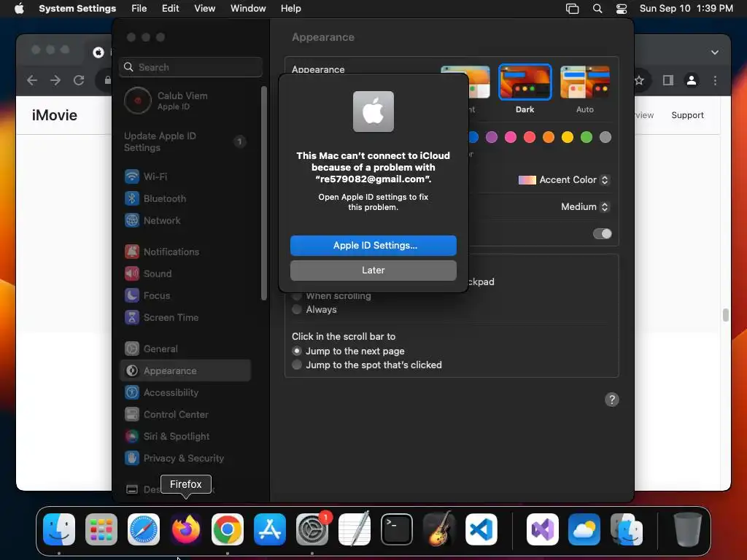Open purple Visual Studio icon in Dock
This screenshot has width=747, height=560.
pos(542,529)
